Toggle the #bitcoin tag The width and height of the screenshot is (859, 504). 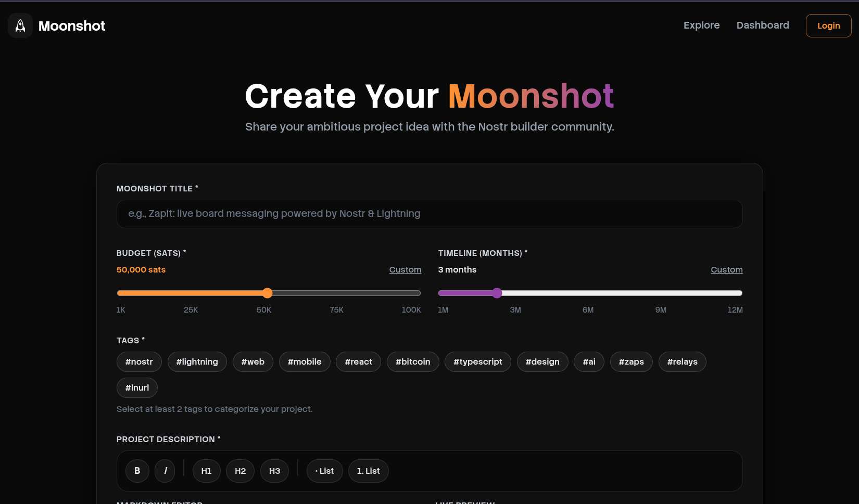pyautogui.click(x=413, y=361)
